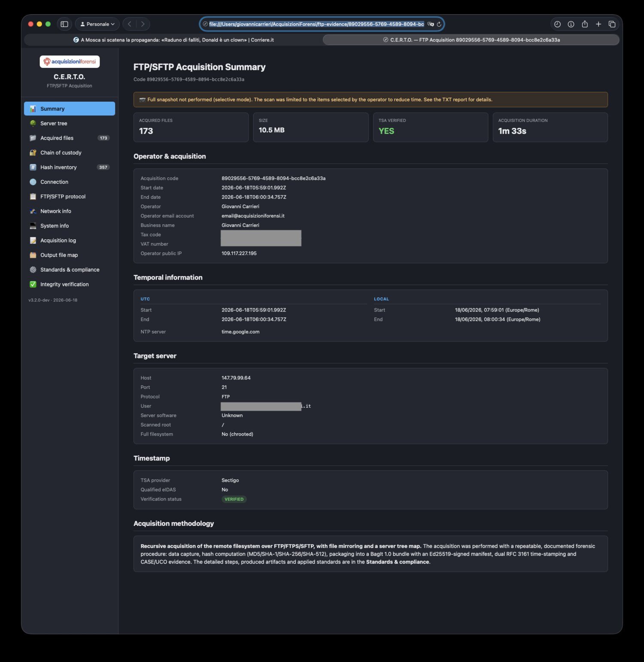Click the No (chrooted) filesystem value
This screenshot has height=662, width=644.
coord(237,434)
